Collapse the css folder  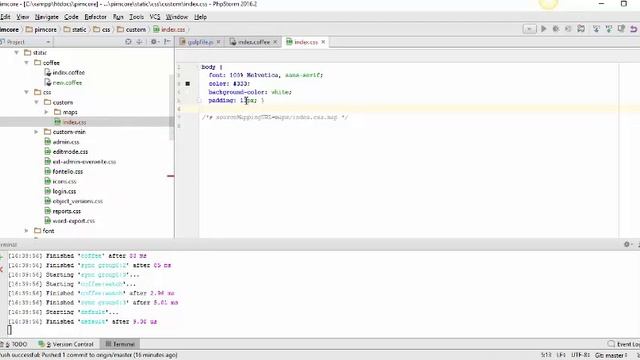pos(27,92)
